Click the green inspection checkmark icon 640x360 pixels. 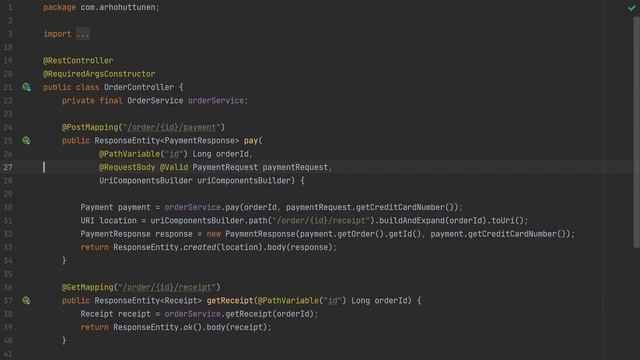point(632,7)
